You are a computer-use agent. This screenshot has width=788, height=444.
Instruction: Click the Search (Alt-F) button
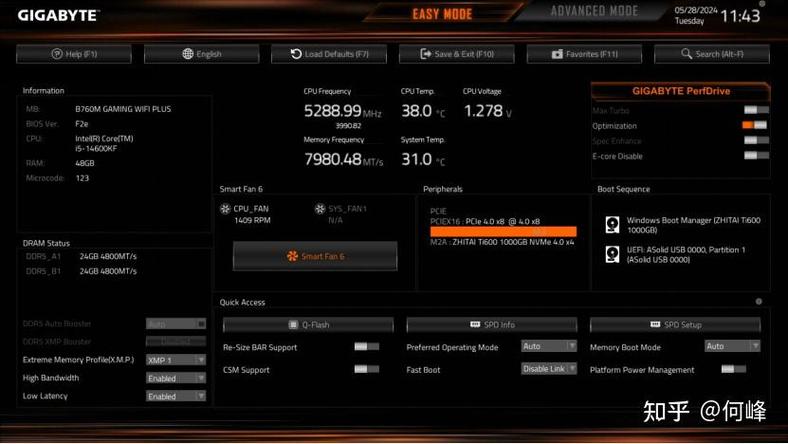[712, 54]
